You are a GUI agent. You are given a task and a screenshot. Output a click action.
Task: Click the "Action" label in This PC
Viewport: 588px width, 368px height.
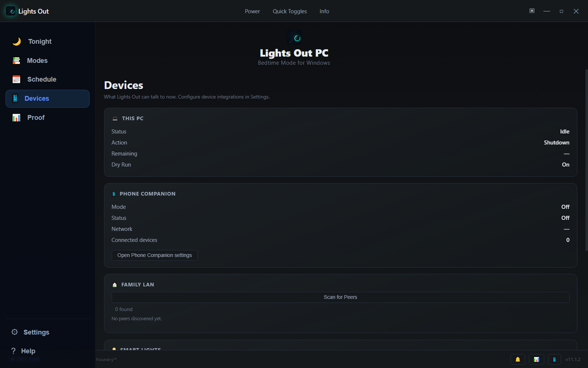click(119, 142)
